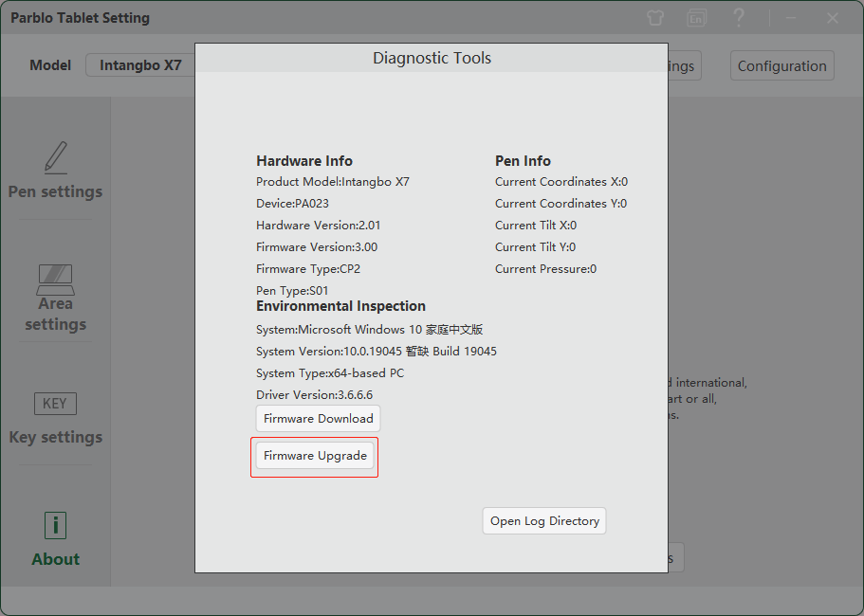This screenshot has height=616, width=864.
Task: Open Key settings label
Action: pyautogui.click(x=55, y=437)
